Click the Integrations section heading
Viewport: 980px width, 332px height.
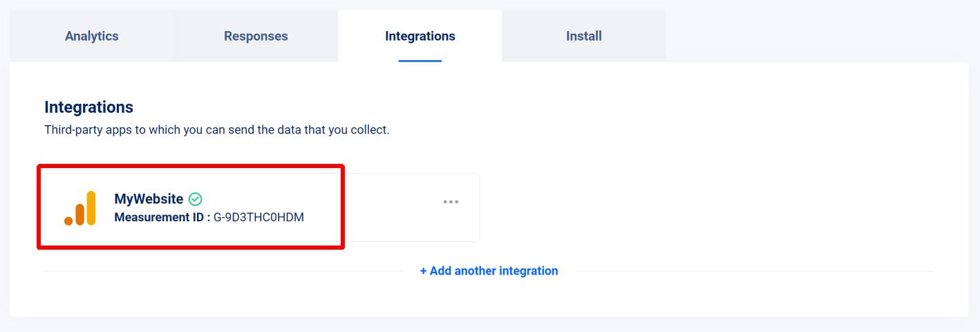coord(88,107)
